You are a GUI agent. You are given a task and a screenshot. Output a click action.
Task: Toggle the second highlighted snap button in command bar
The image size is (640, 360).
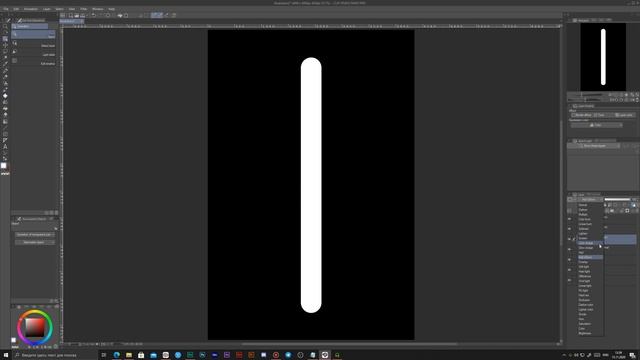(160, 15)
